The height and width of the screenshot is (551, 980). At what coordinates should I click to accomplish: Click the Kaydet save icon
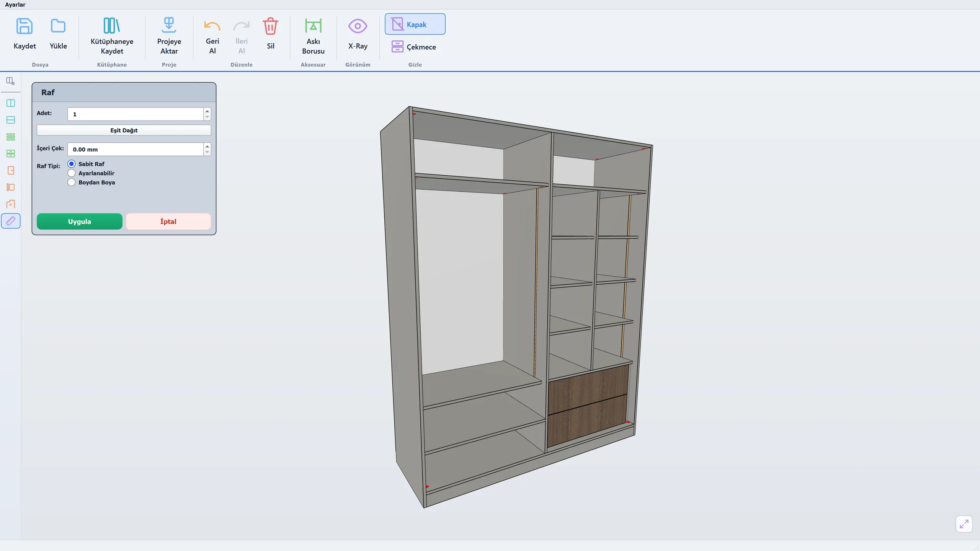(24, 26)
